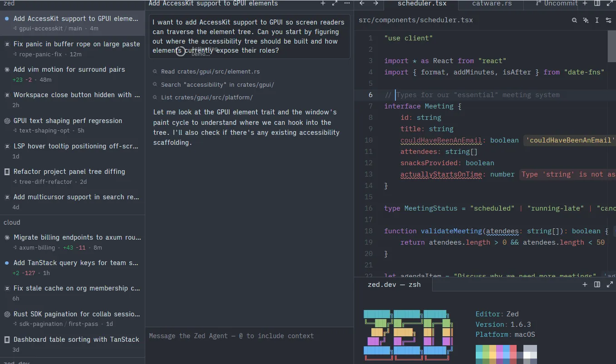Click the 'interface Meeting {' line in editor
The image size is (616, 364).
click(x=423, y=106)
